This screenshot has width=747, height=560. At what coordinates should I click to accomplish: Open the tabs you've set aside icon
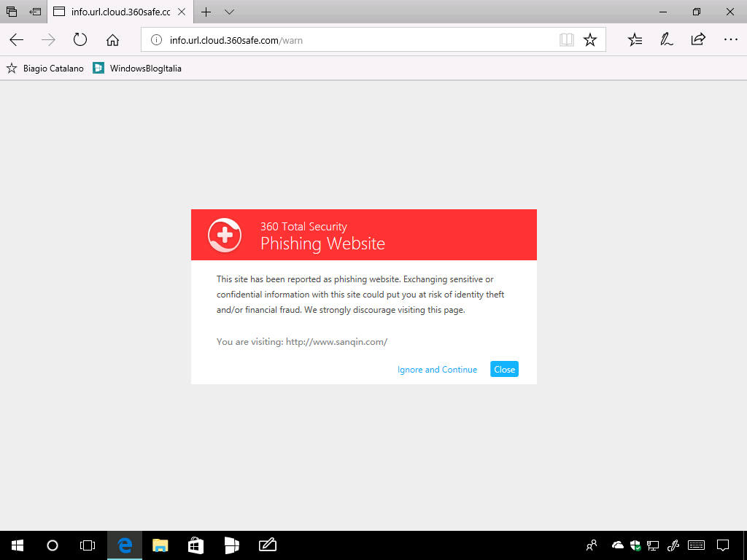[x=12, y=12]
